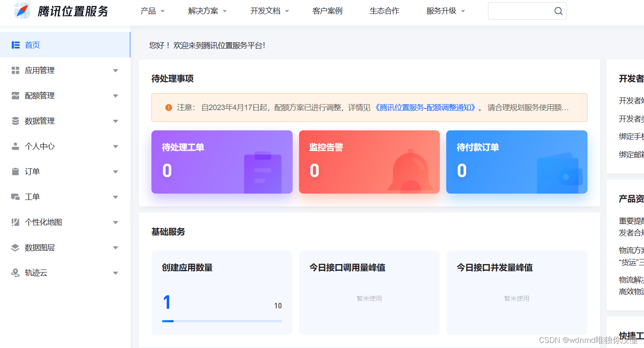644x348 pixels.
Task: Click the welcome text 您好！欢迎来到腾讯位置服务平台
Action: [207, 45]
